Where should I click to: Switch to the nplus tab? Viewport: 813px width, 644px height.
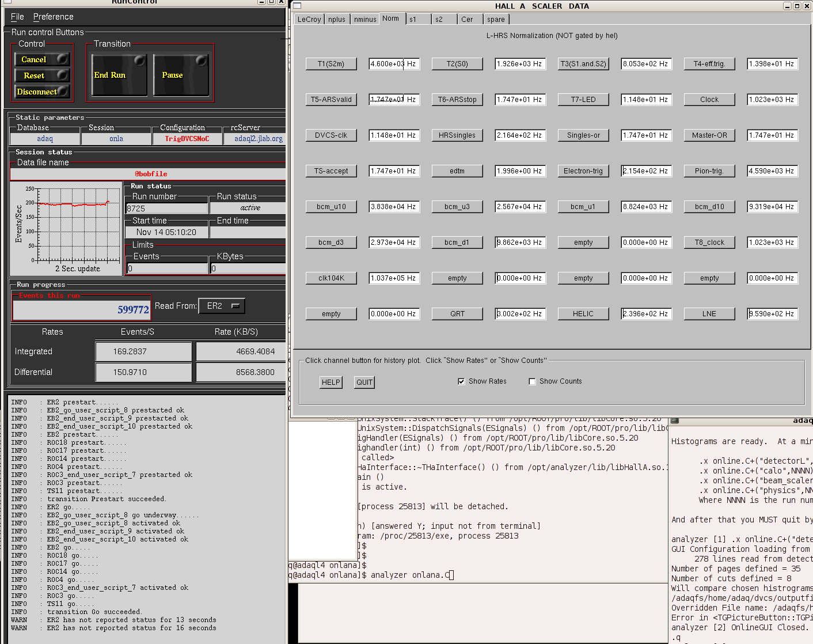[337, 19]
